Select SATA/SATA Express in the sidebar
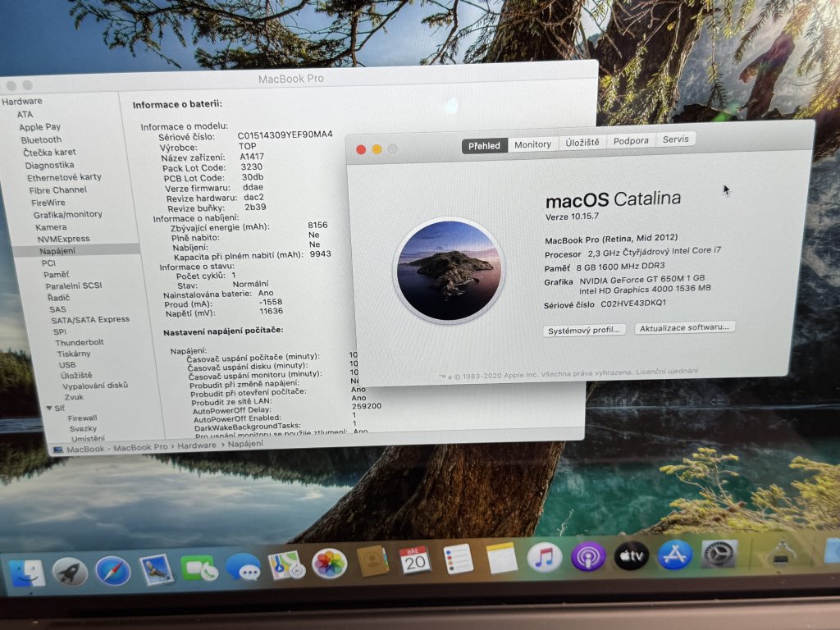This screenshot has height=630, width=840. [90, 319]
